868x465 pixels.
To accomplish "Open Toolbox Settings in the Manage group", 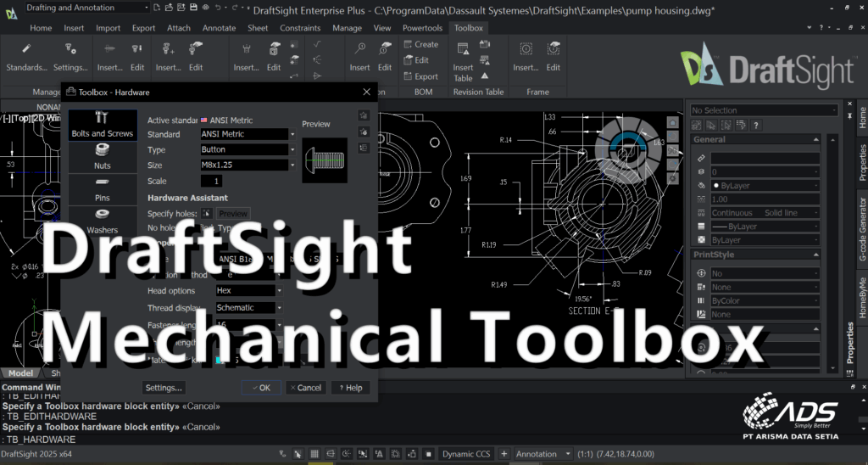I will pos(70,58).
